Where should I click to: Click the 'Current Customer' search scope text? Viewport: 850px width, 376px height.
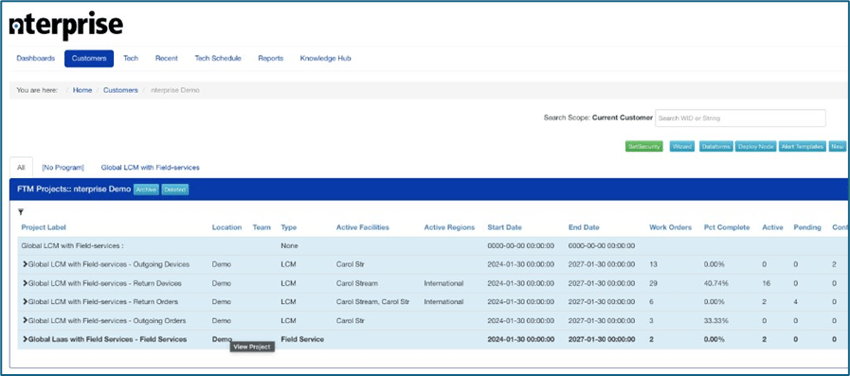(622, 118)
